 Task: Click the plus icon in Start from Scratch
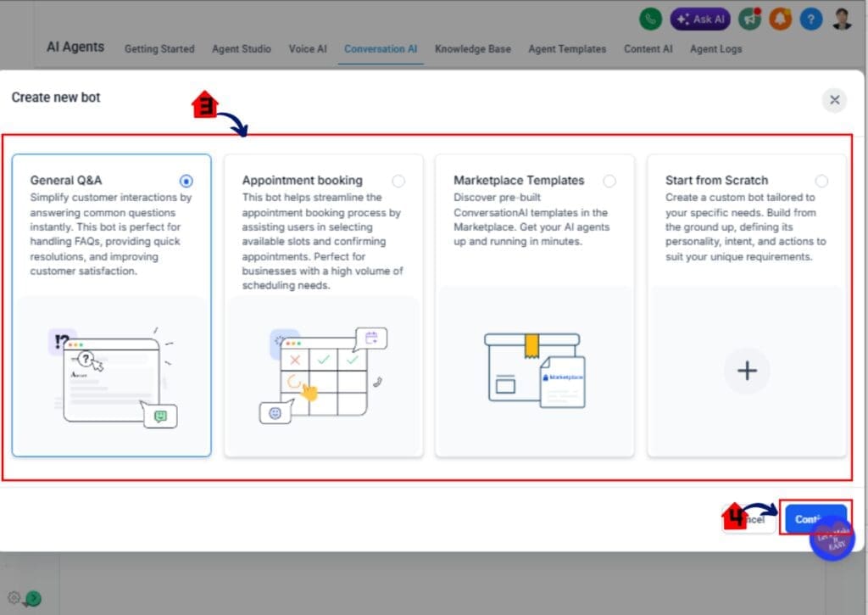(747, 371)
